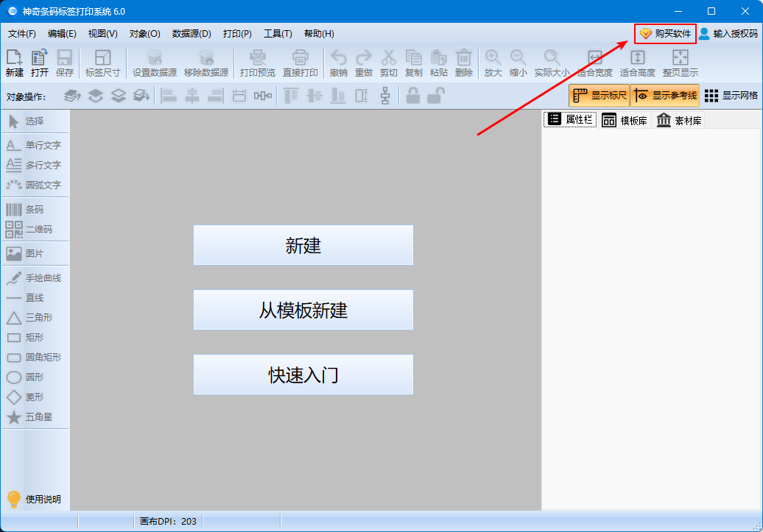Screen dimensions: 763x532
Task: Toggle 显示参考线 guide lines off
Action: point(665,96)
